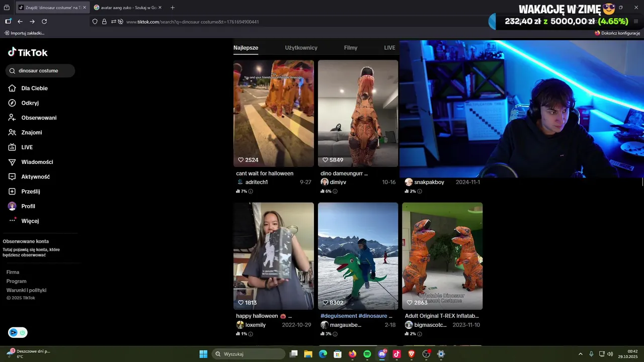Screen dimensions: 644x362
Task: Click info icon next to 1% stat
Action: click(251, 334)
